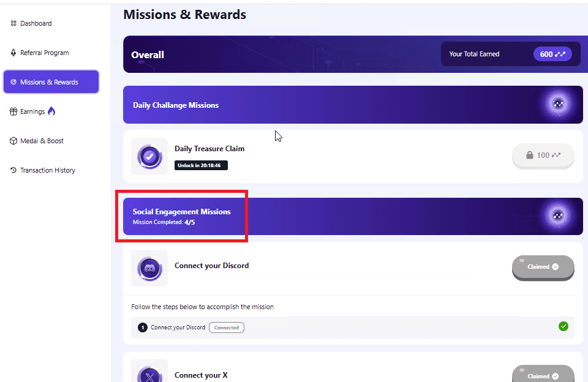The height and width of the screenshot is (382, 588).
Task: Click the Dashboard grid icon
Action: tap(13, 23)
